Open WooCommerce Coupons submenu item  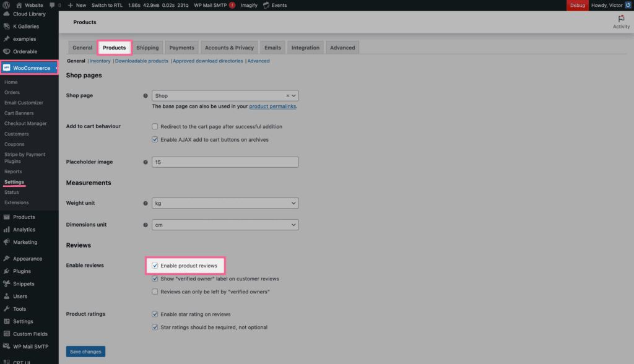(x=15, y=144)
